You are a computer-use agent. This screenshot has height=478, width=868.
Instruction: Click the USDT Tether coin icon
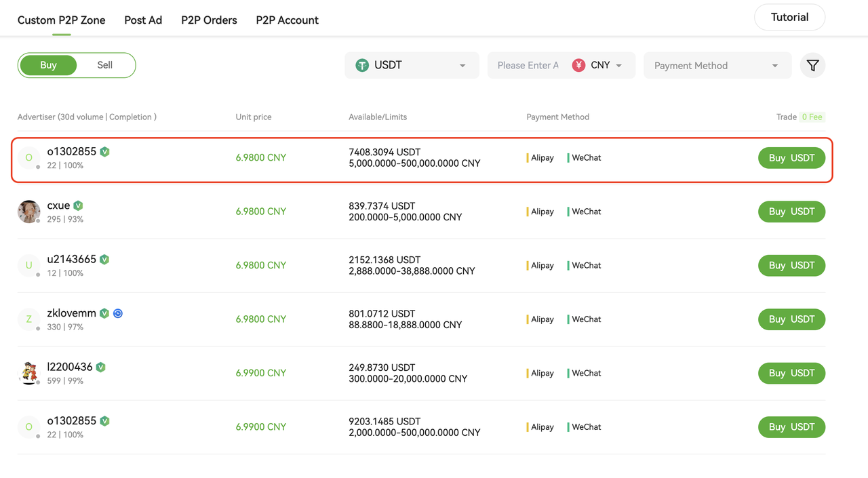(x=362, y=66)
